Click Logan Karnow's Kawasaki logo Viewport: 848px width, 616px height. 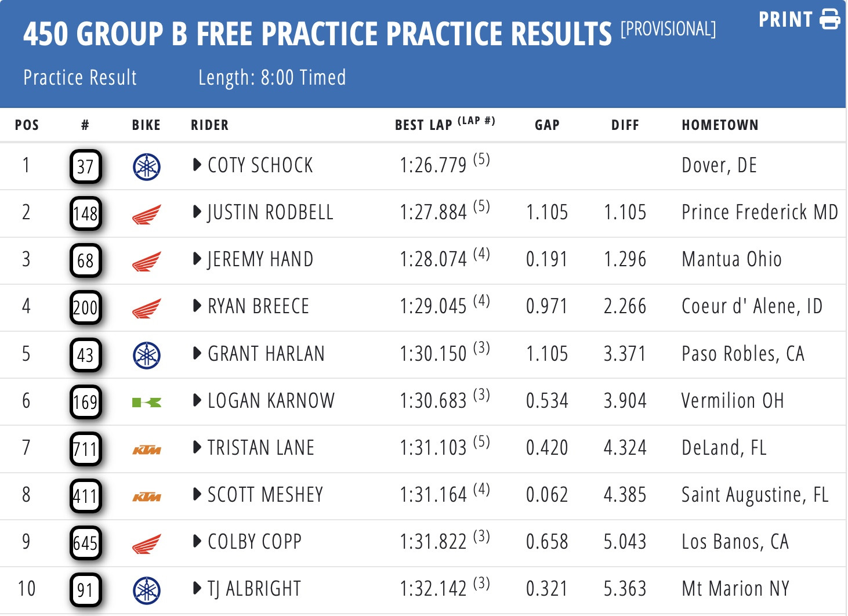pos(146,402)
